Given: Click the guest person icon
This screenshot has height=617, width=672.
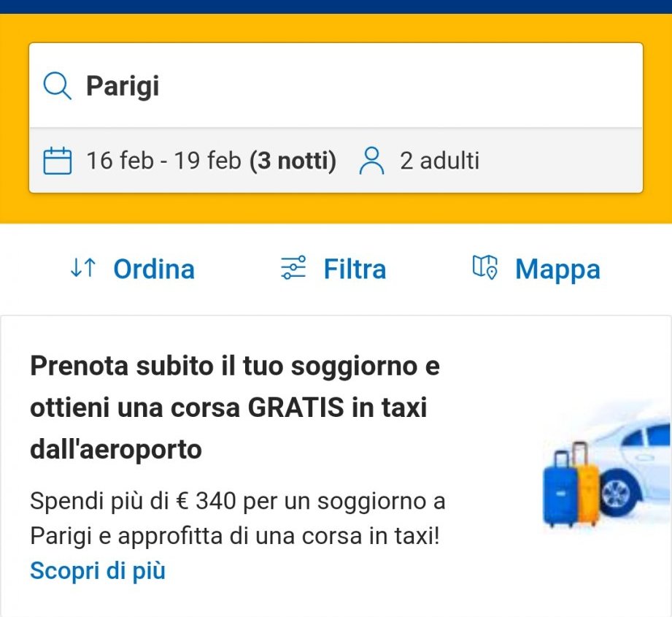Looking at the screenshot, I should tap(371, 161).
